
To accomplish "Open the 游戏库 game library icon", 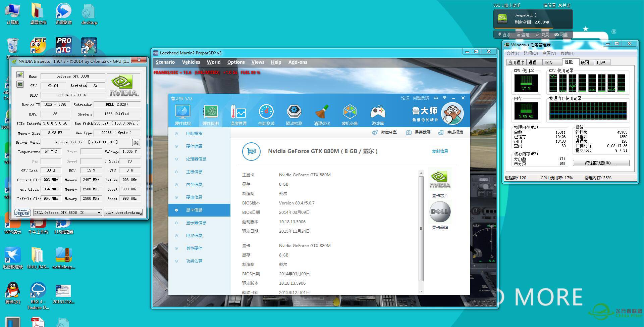I will click(x=378, y=114).
